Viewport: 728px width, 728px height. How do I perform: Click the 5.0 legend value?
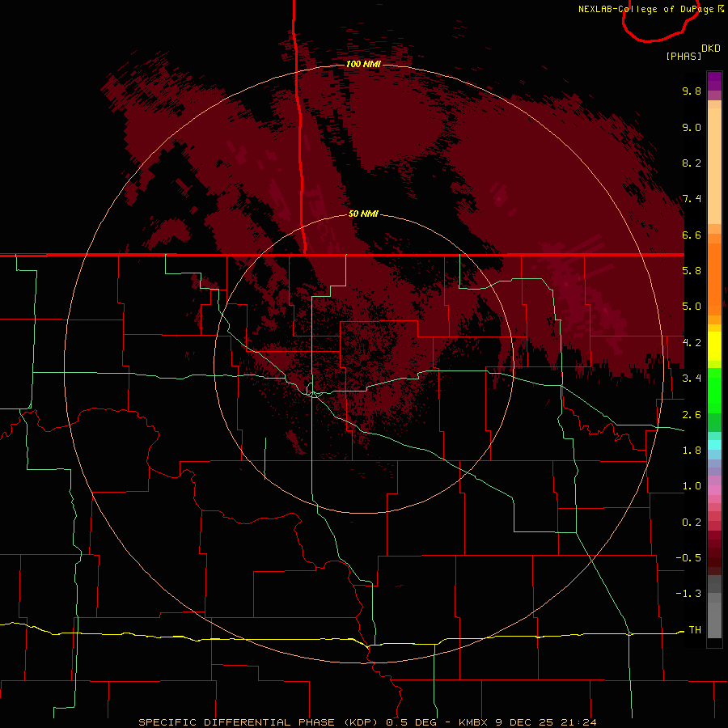coord(692,307)
